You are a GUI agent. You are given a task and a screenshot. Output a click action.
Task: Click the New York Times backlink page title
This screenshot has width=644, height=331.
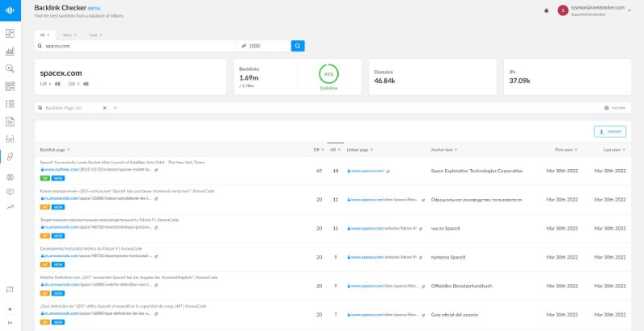(x=122, y=162)
